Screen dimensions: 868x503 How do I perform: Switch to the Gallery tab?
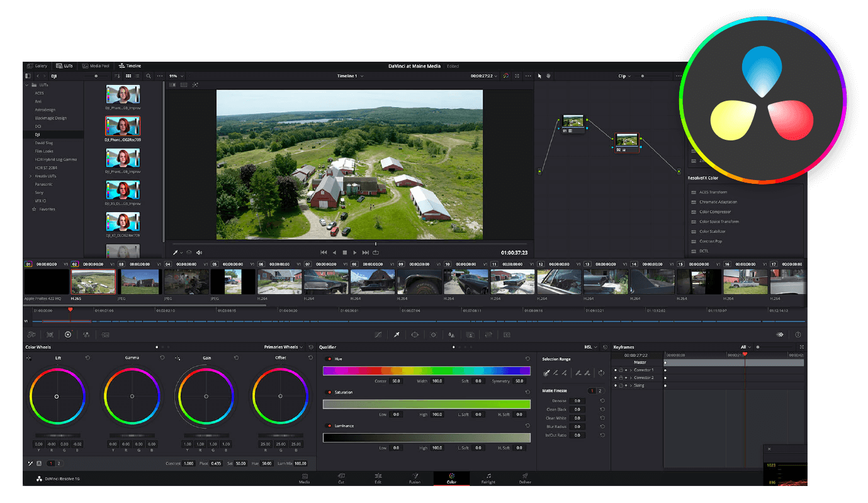pyautogui.click(x=38, y=65)
